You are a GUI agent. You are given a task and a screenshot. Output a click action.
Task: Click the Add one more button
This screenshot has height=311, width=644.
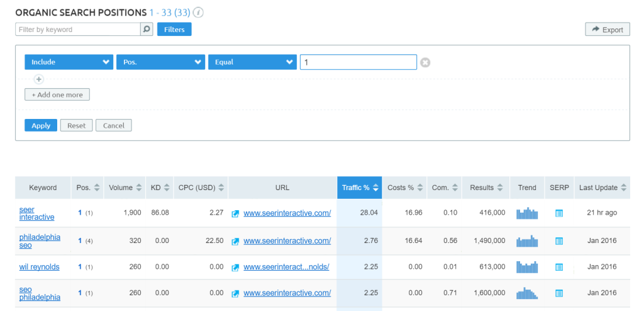coord(57,94)
